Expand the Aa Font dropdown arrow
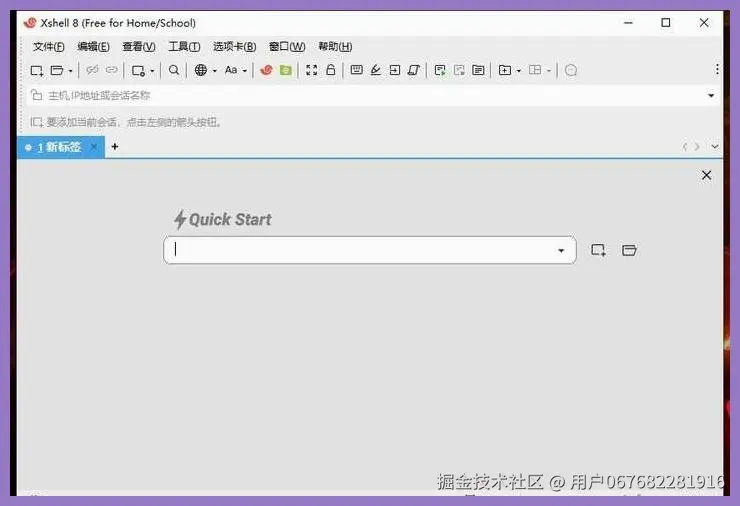This screenshot has width=740, height=506. [x=244, y=71]
